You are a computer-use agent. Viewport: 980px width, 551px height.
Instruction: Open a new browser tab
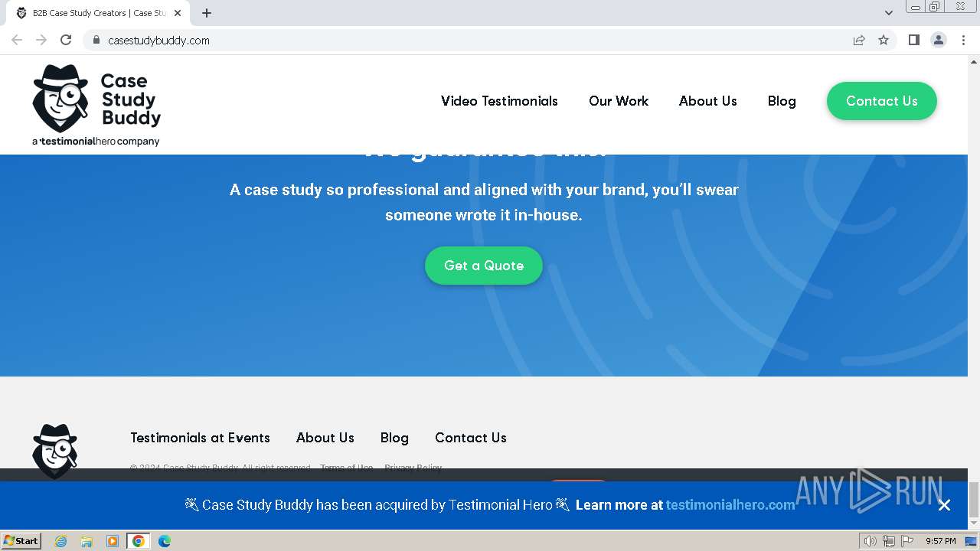[x=207, y=13]
